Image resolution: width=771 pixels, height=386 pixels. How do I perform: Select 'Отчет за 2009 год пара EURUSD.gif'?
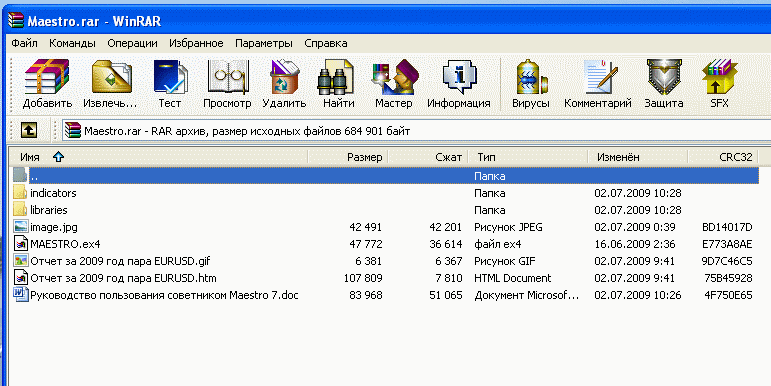(120, 261)
